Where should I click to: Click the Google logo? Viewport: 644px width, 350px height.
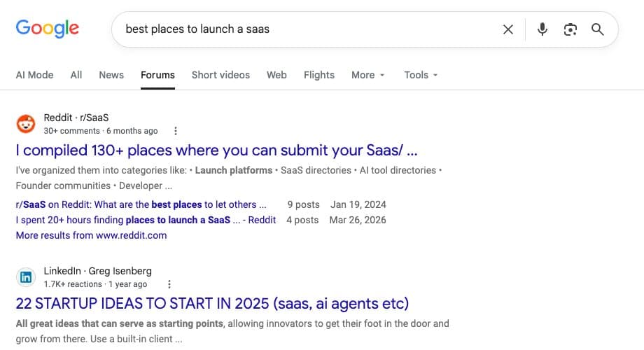(x=47, y=28)
